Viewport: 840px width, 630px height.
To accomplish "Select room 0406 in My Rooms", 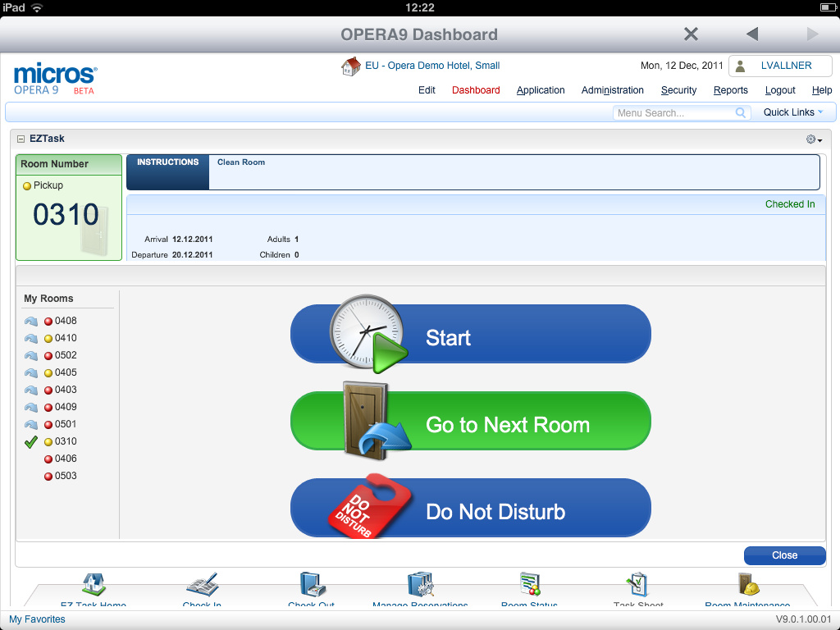I will click(66, 459).
